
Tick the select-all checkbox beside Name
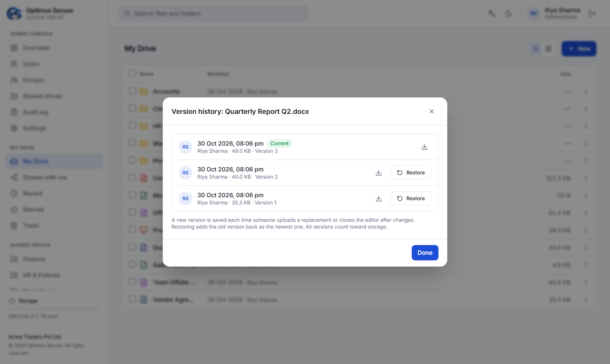click(x=133, y=73)
